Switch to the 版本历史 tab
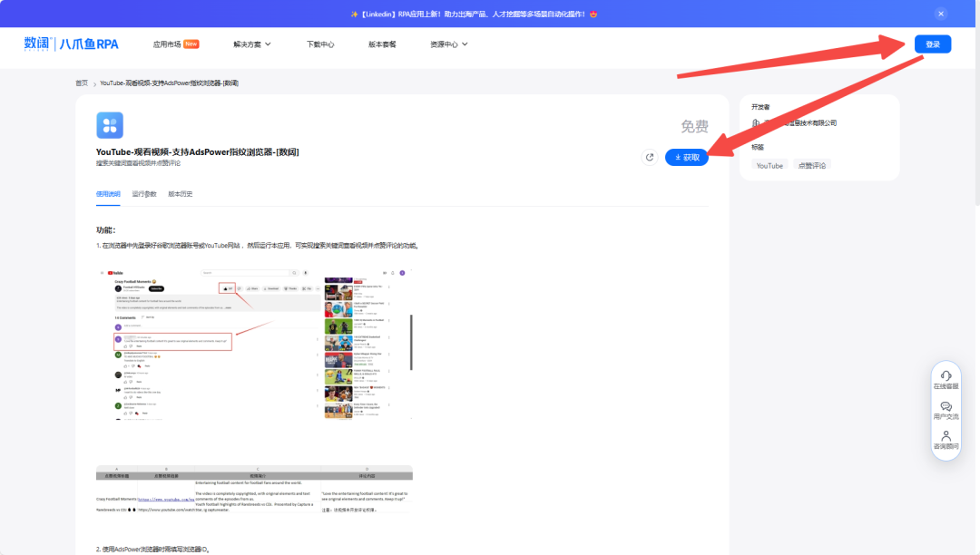 tap(180, 194)
